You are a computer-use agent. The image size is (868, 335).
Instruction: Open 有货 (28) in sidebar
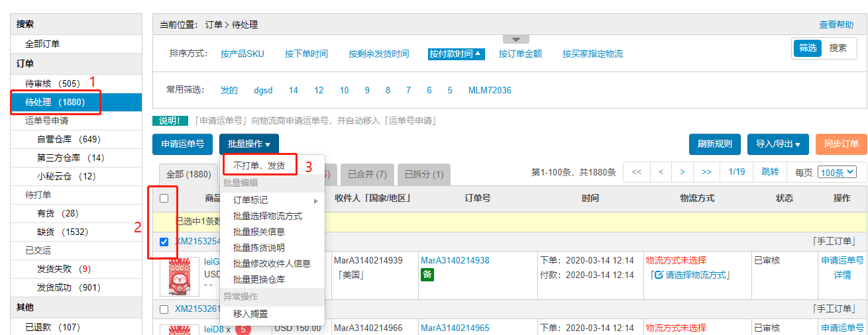(76, 213)
